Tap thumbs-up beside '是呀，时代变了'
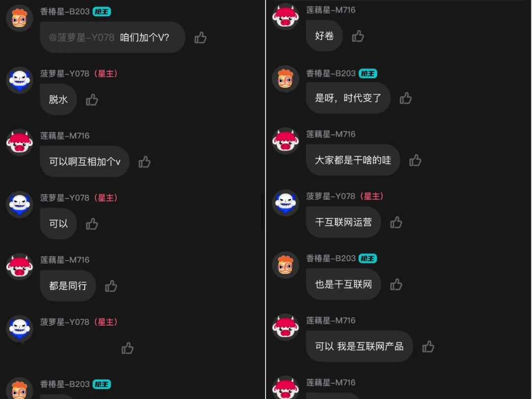Screen dimensions: 532x399 406,99
